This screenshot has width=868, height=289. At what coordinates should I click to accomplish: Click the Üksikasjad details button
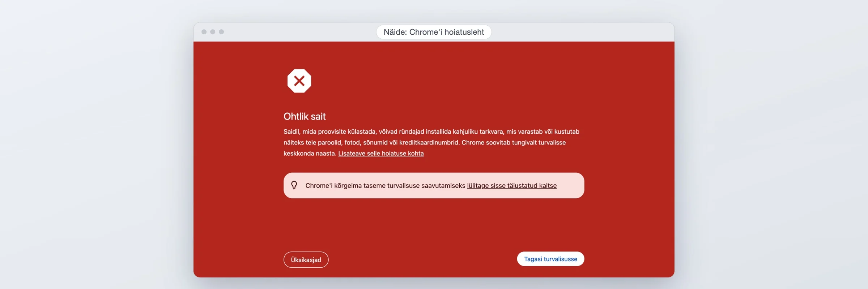[306, 260]
